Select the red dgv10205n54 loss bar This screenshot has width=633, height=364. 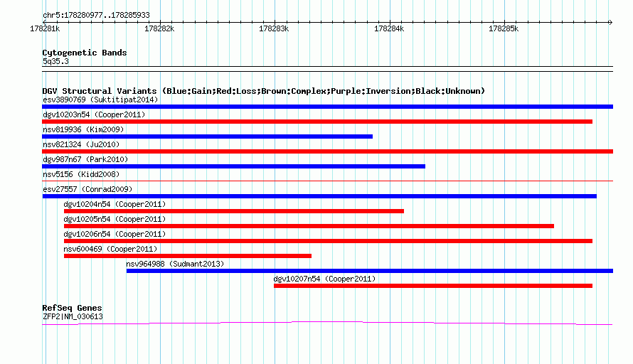(x=309, y=226)
